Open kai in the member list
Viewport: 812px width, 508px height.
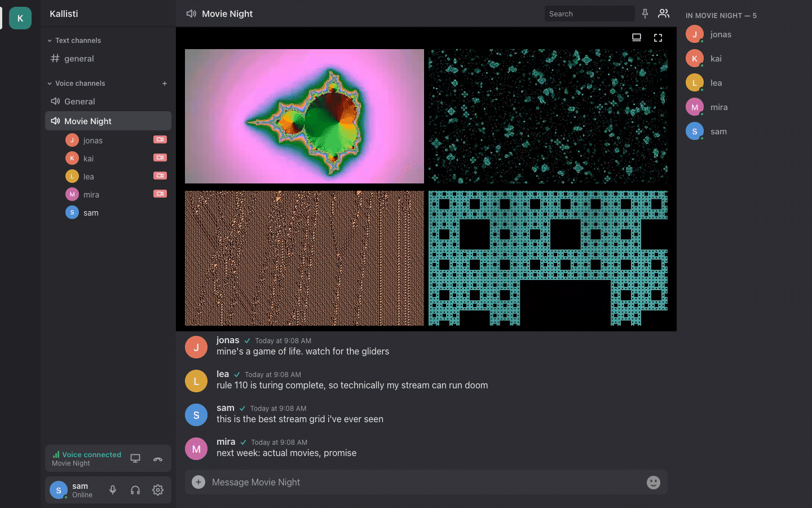coord(744,58)
